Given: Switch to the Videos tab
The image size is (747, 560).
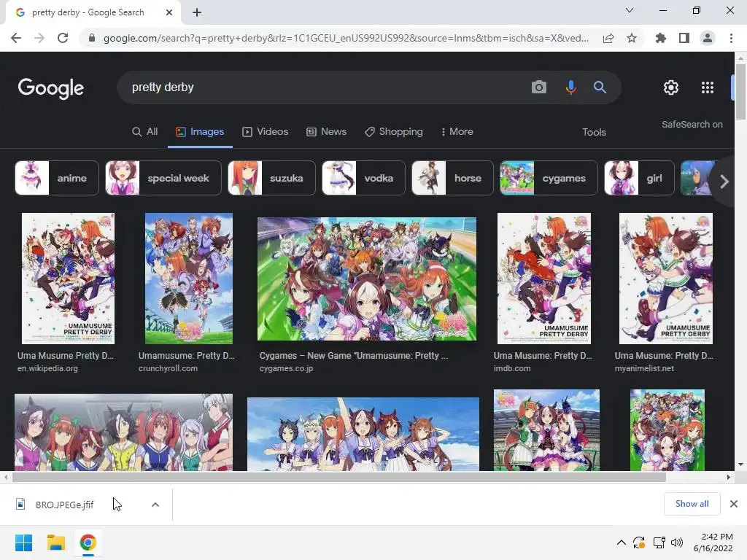Looking at the screenshot, I should click(x=266, y=132).
